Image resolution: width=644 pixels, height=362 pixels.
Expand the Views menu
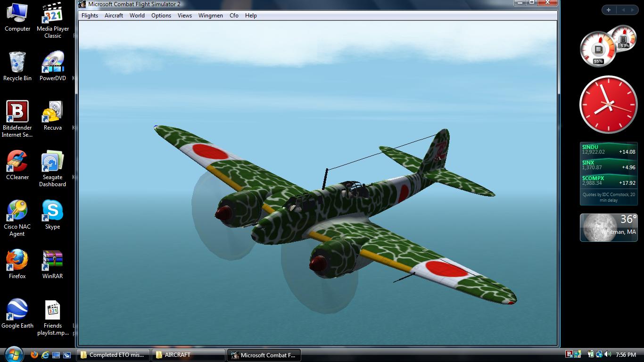184,16
